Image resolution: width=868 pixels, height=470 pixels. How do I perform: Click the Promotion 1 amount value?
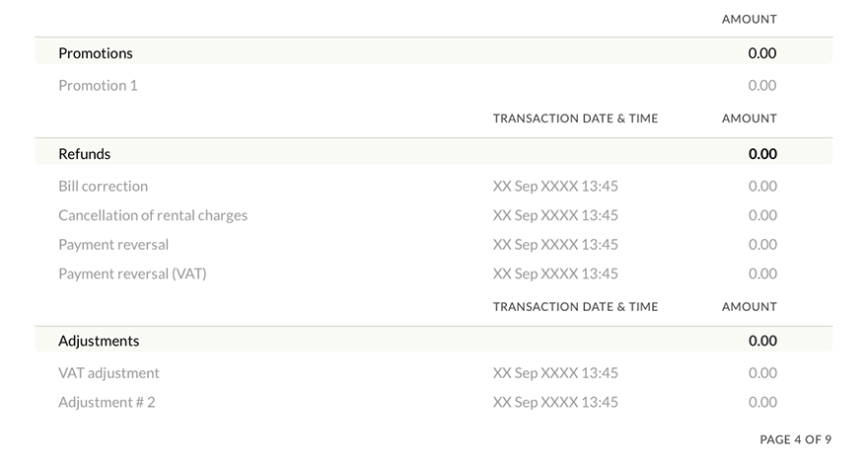pos(761,85)
